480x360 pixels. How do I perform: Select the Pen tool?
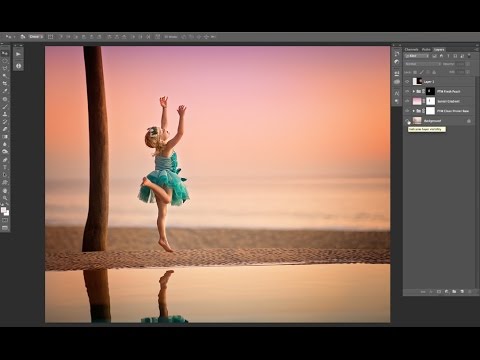5,160
